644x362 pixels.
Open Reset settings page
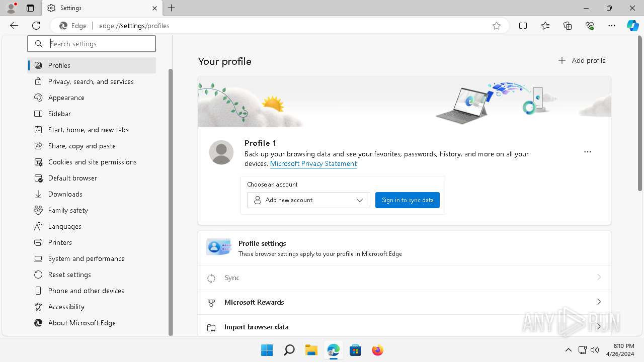[x=92, y=275]
